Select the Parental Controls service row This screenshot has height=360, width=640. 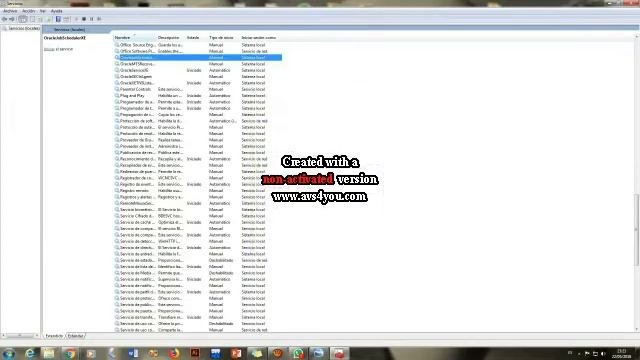198,89
